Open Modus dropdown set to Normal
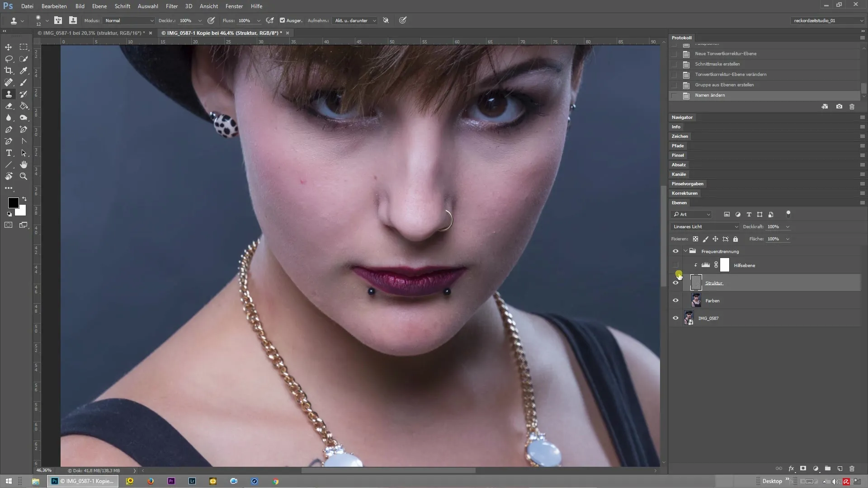Screen dimensions: 868x488 point(129,20)
